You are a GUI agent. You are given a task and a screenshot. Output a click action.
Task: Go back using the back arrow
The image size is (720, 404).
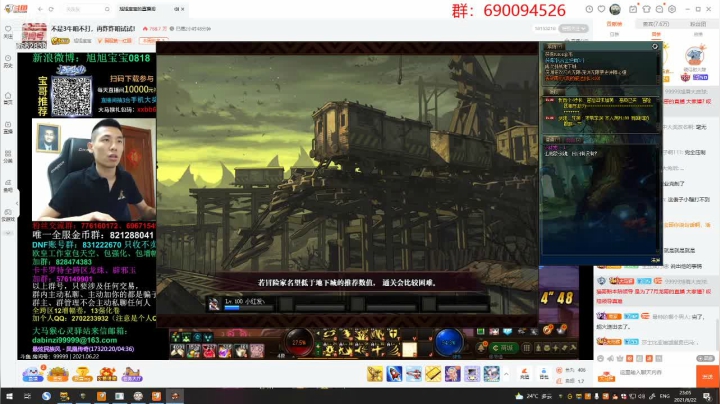[40, 9]
